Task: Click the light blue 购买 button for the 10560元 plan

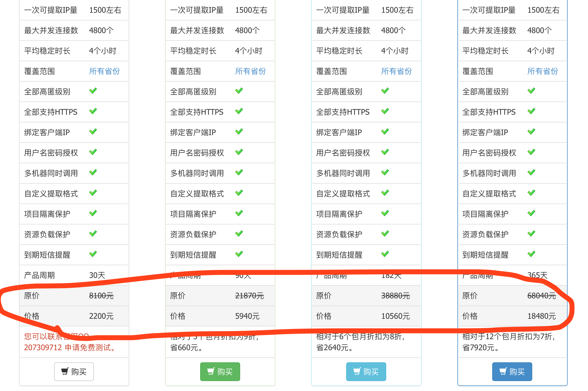Action: pyautogui.click(x=366, y=371)
